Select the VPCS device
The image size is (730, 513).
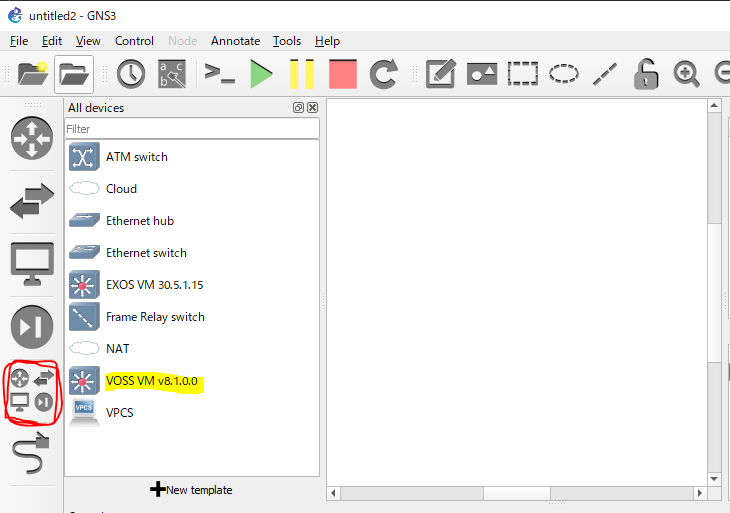[x=192, y=412]
